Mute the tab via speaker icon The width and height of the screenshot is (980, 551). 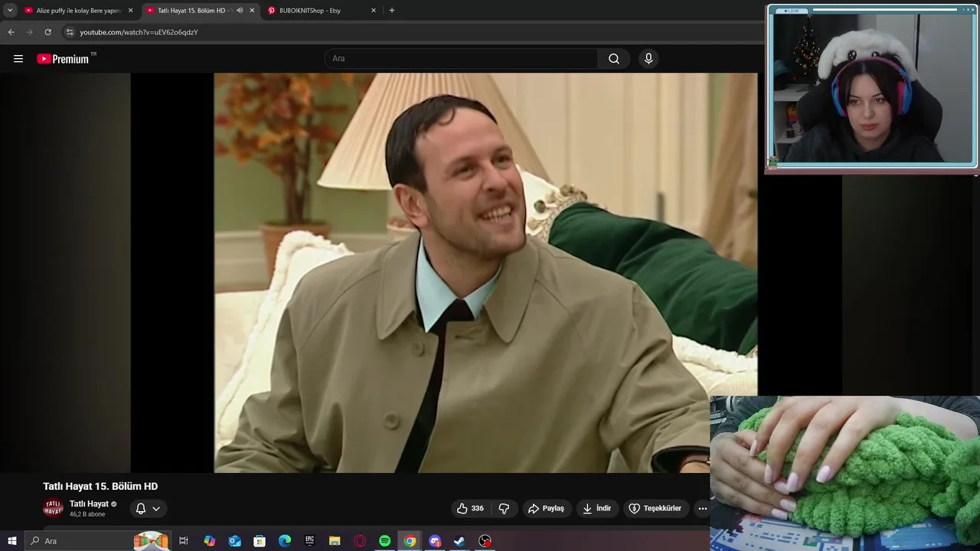[240, 11]
